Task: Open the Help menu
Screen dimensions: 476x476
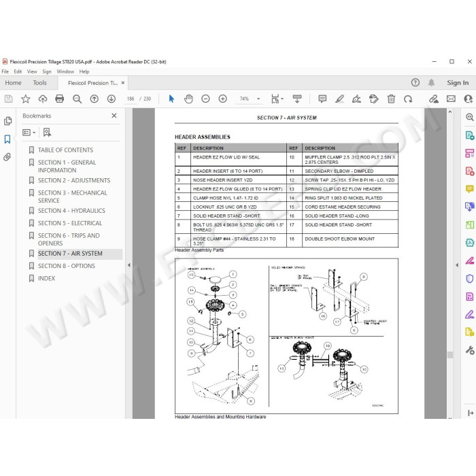Action: 84,71
